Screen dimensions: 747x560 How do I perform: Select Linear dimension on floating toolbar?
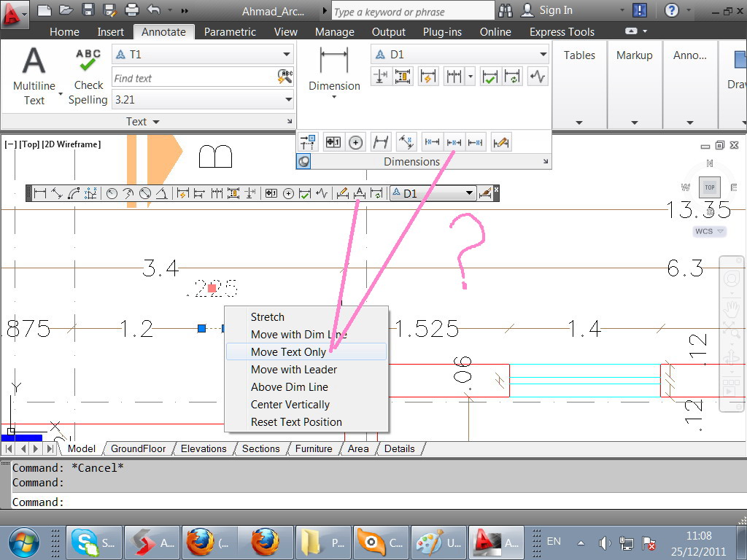(x=41, y=193)
